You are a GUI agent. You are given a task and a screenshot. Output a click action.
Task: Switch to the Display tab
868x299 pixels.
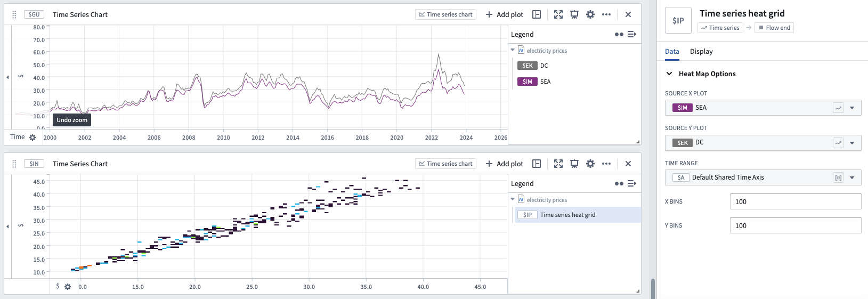pyautogui.click(x=701, y=51)
